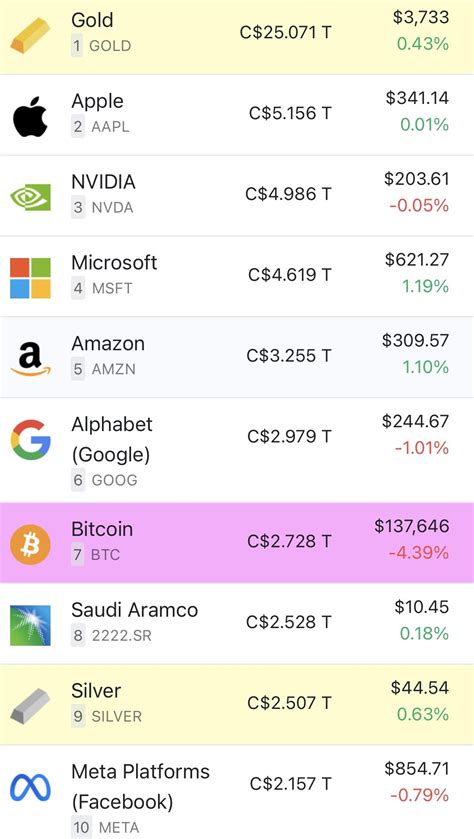
Task: Click the gold bar icon
Action: 30,36
